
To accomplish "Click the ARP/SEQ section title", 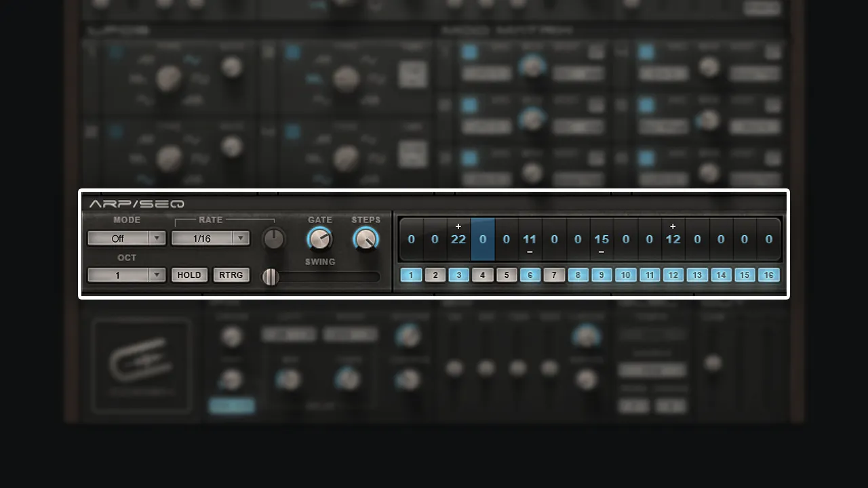I will point(136,204).
